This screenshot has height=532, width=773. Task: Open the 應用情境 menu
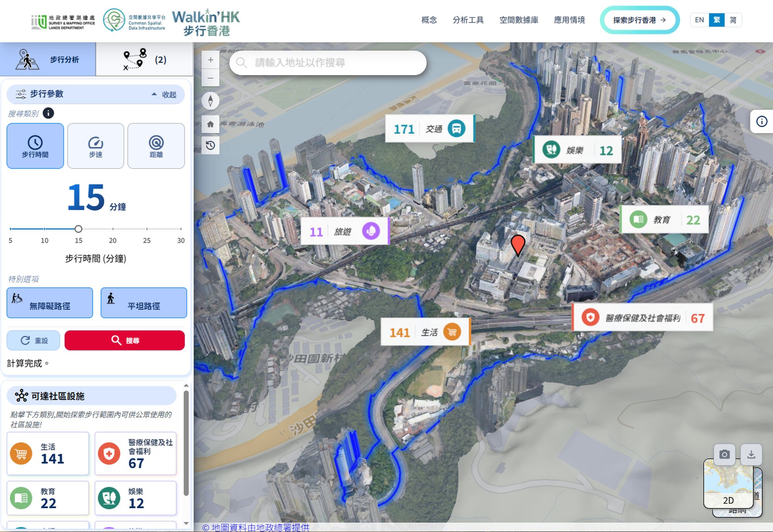pyautogui.click(x=569, y=20)
